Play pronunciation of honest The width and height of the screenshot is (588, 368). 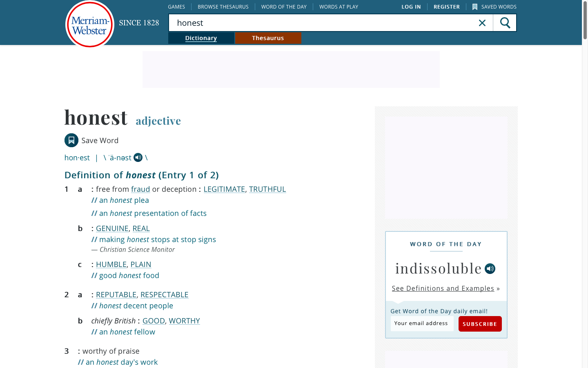click(138, 157)
